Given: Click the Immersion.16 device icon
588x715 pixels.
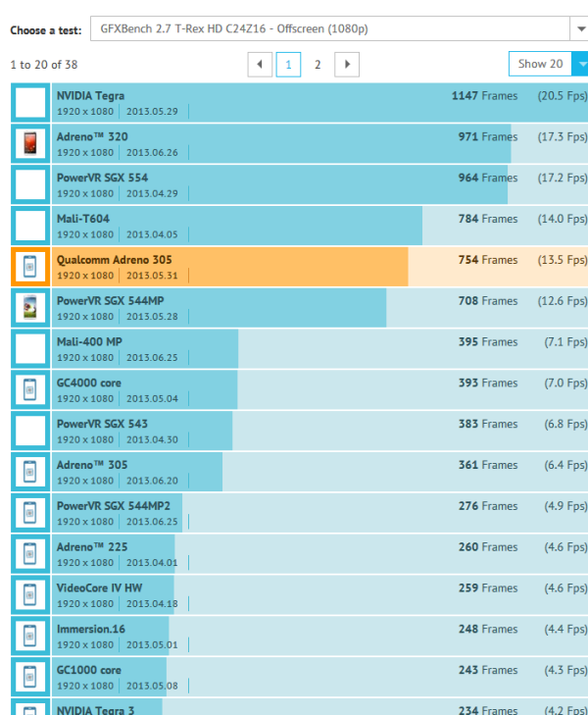Looking at the screenshot, I should click(x=30, y=636).
